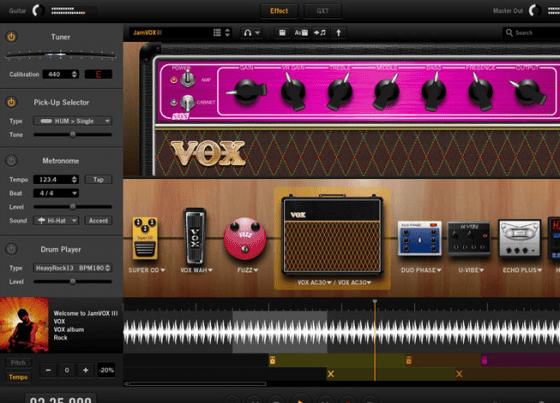Click the Save As program icon
Screen dimensions: 560x403
(x=301, y=33)
